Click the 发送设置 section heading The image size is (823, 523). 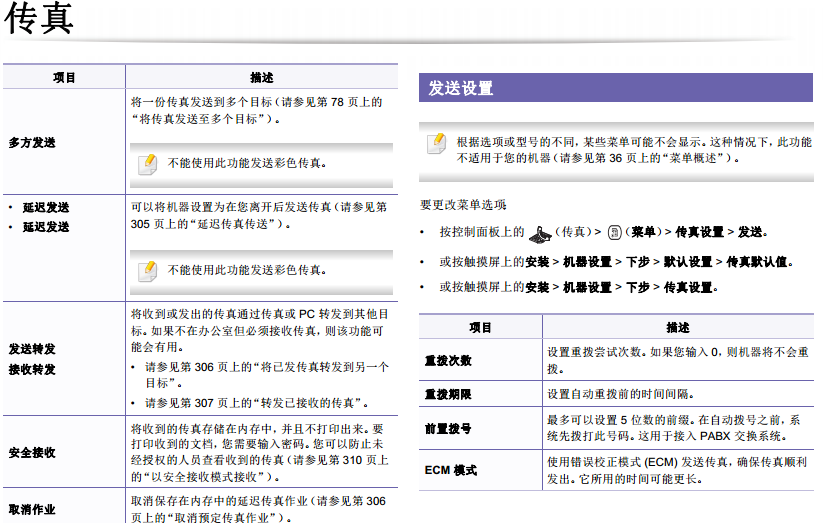pyautogui.click(x=616, y=88)
